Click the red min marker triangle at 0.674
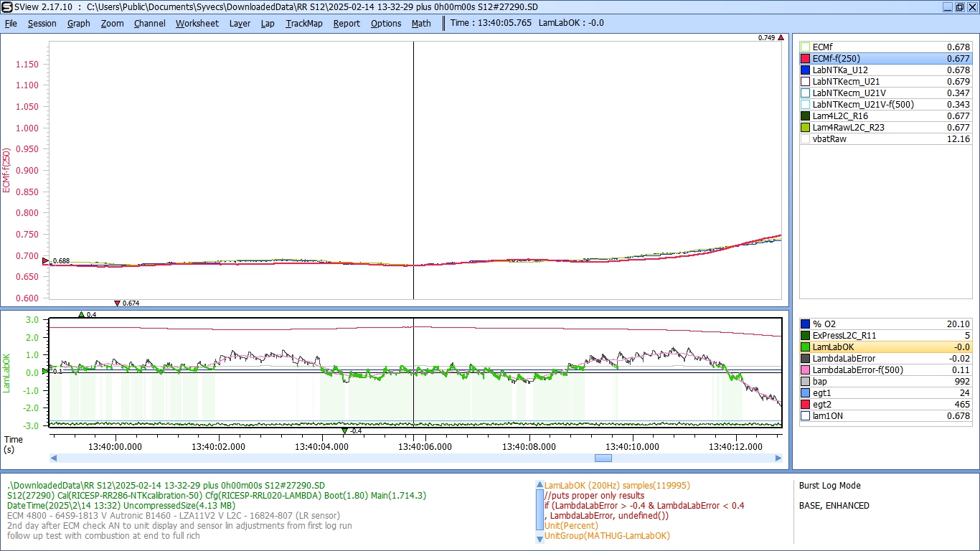The width and height of the screenshot is (980, 551). (117, 303)
